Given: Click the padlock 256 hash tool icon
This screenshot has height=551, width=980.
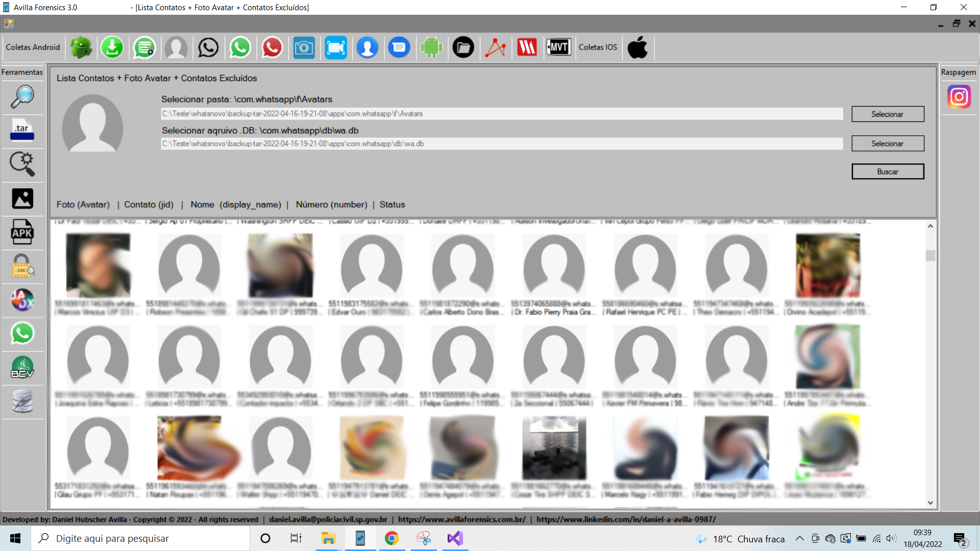Looking at the screenshot, I should 22,266.
